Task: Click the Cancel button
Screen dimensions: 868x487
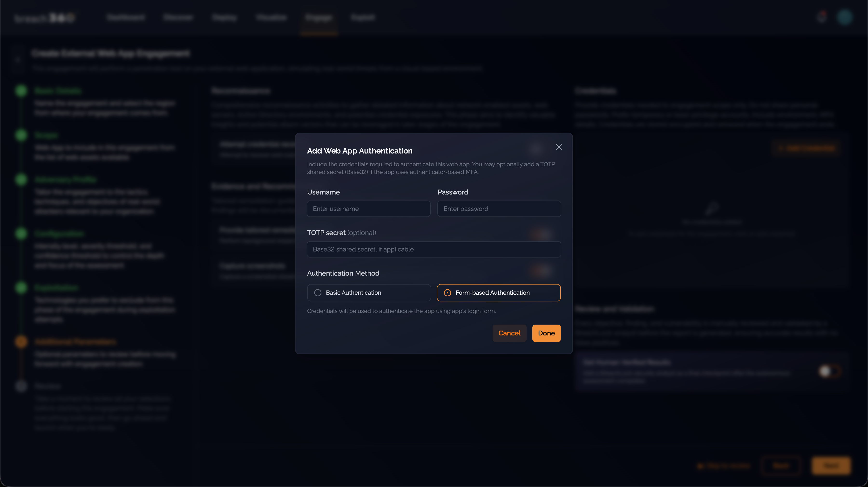Action: 509,333
